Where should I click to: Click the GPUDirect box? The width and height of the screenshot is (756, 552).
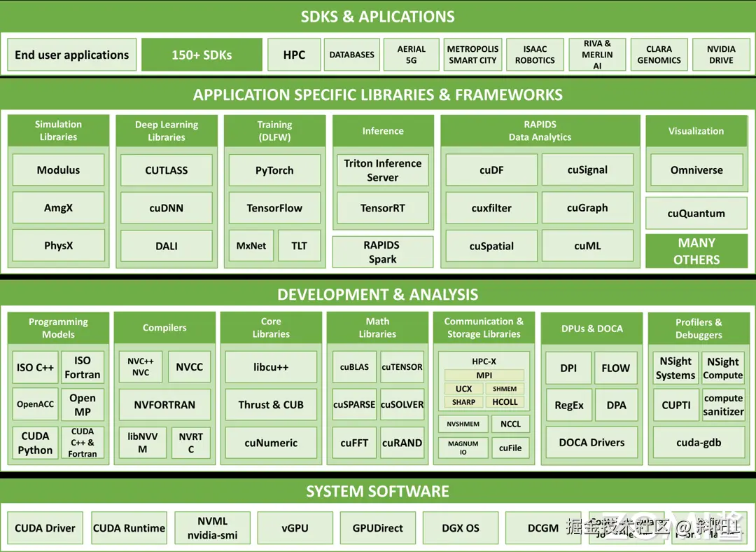377,528
